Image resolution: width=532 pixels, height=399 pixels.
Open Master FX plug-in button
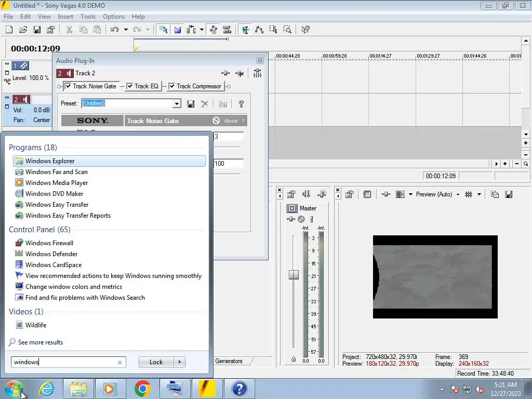click(x=291, y=219)
